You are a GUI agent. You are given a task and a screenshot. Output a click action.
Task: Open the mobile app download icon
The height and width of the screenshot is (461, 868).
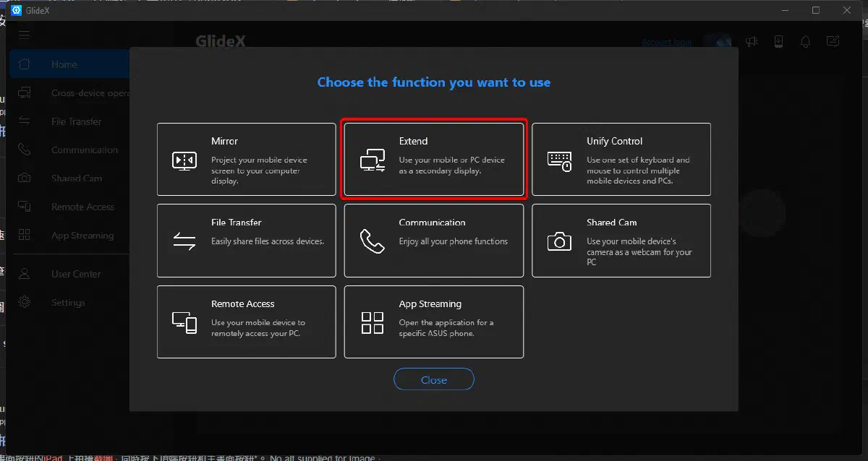tap(778, 42)
